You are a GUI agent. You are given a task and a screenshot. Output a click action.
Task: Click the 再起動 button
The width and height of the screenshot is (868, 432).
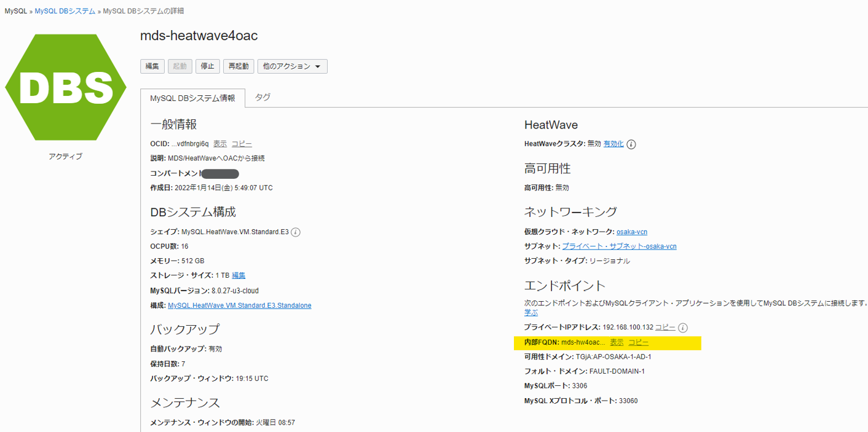[x=239, y=66]
